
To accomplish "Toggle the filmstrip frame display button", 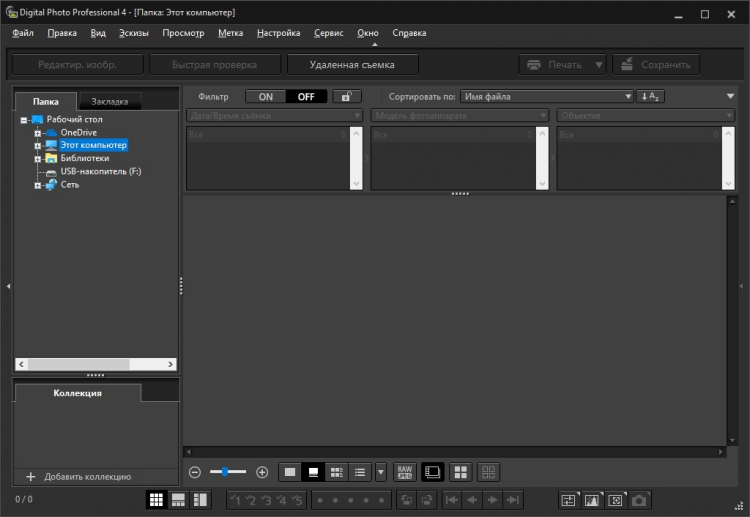I will pyautogui.click(x=433, y=472).
